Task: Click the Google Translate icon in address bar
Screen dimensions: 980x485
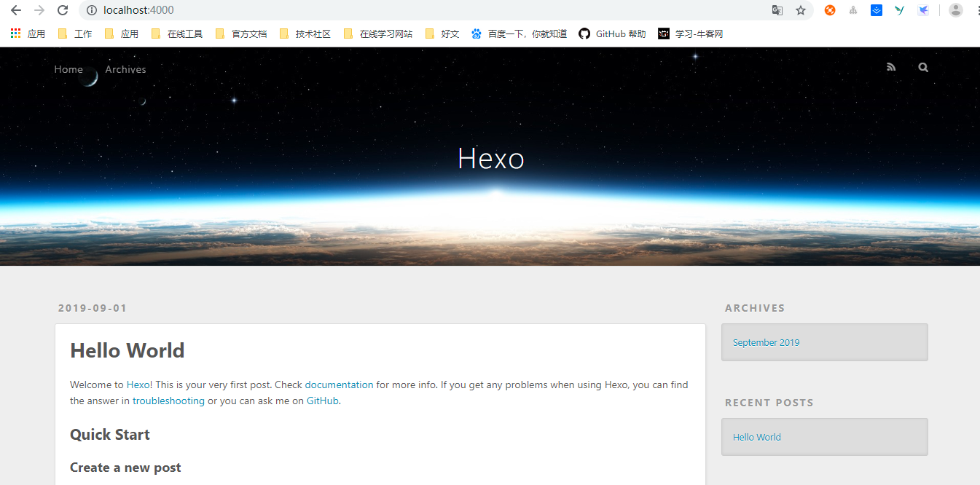Action: 777,10
